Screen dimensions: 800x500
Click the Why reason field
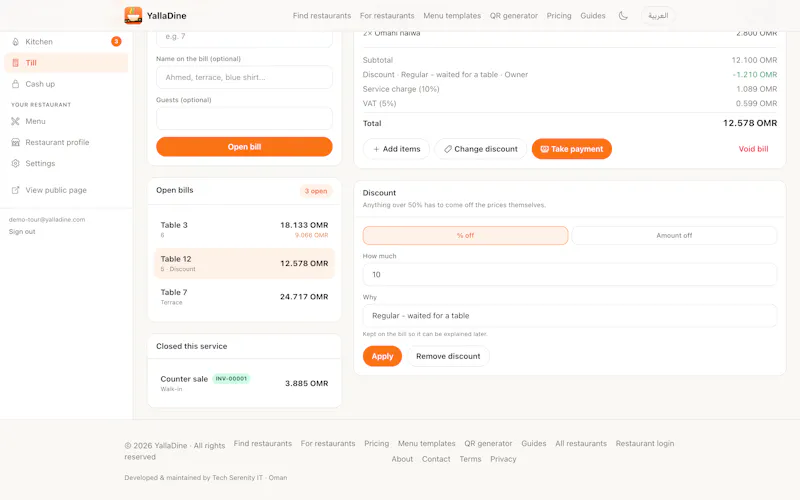click(569, 316)
